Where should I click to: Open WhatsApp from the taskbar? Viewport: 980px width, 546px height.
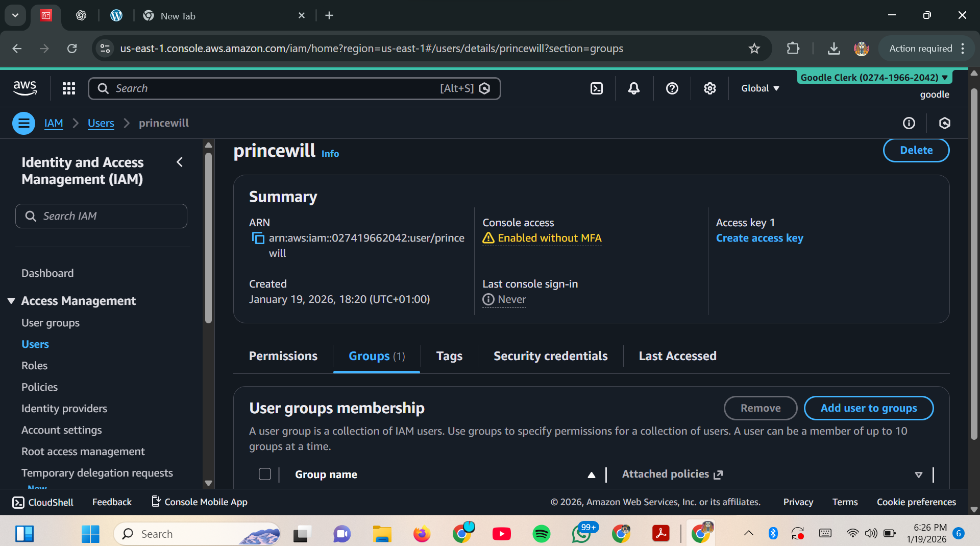coord(581,534)
